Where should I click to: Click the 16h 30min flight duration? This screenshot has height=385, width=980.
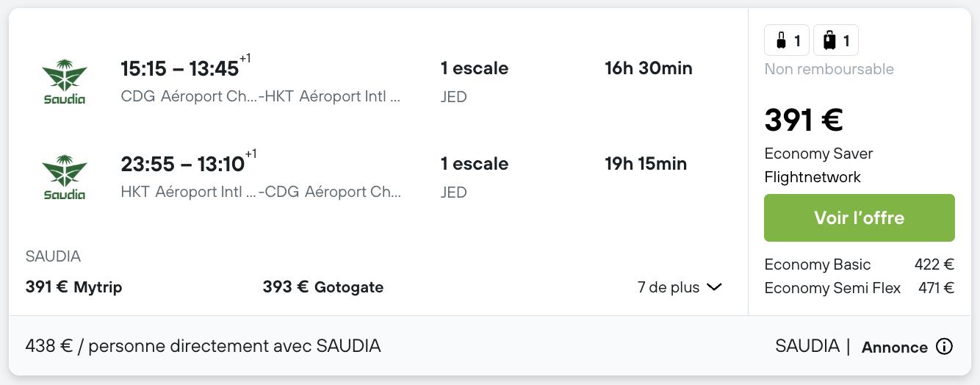(x=649, y=68)
